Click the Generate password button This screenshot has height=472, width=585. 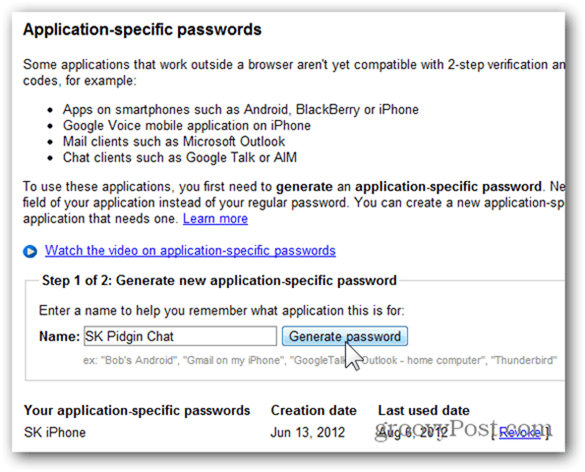coord(345,336)
